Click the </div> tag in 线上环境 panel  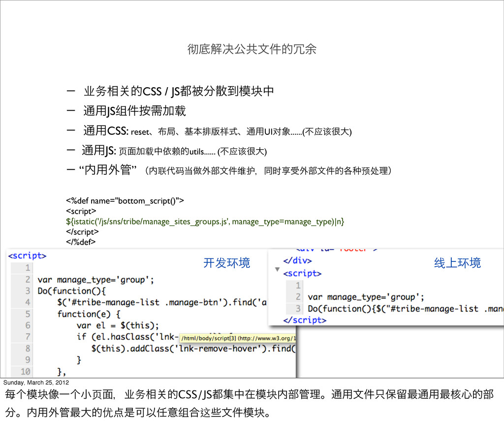(x=297, y=260)
